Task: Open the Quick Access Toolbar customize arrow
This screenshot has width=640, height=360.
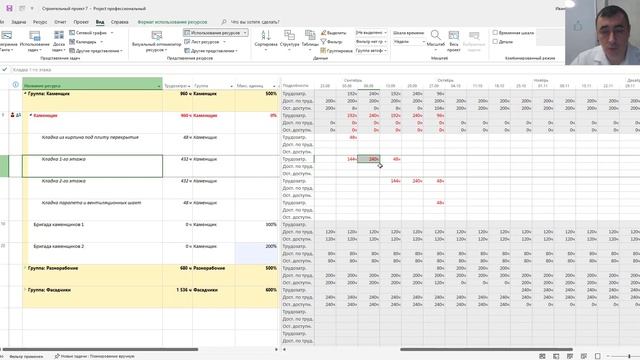Action: point(32,9)
